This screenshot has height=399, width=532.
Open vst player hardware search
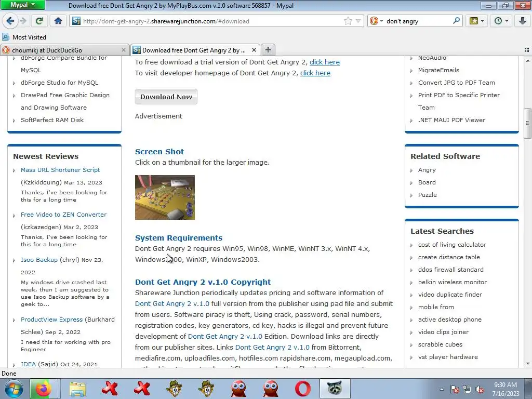448,357
